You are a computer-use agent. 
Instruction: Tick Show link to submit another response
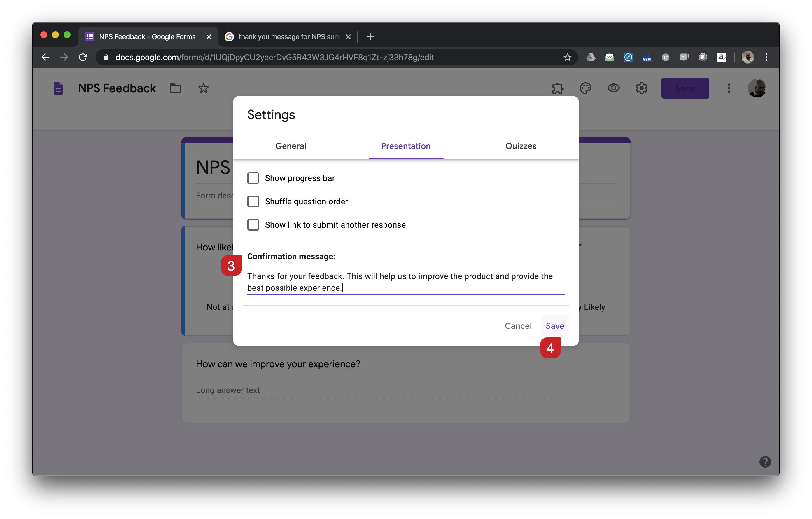tap(253, 225)
